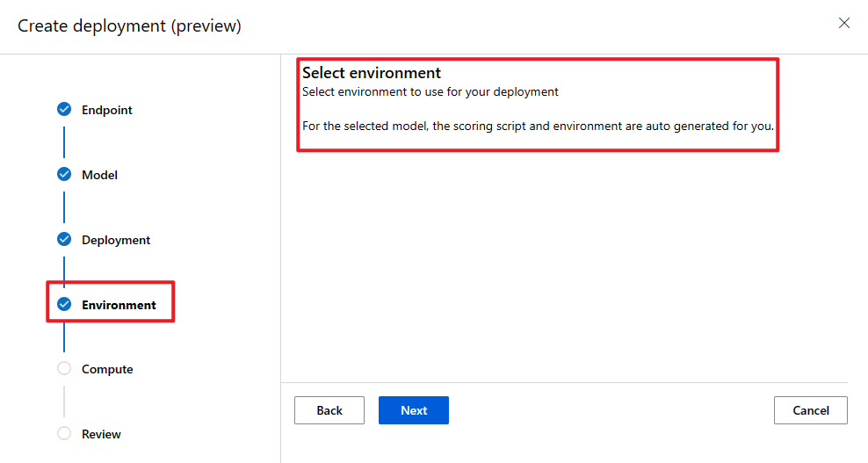Click the 'Select environment to use' subtitle text
Viewport: 868px width, 463px height.
(x=430, y=91)
